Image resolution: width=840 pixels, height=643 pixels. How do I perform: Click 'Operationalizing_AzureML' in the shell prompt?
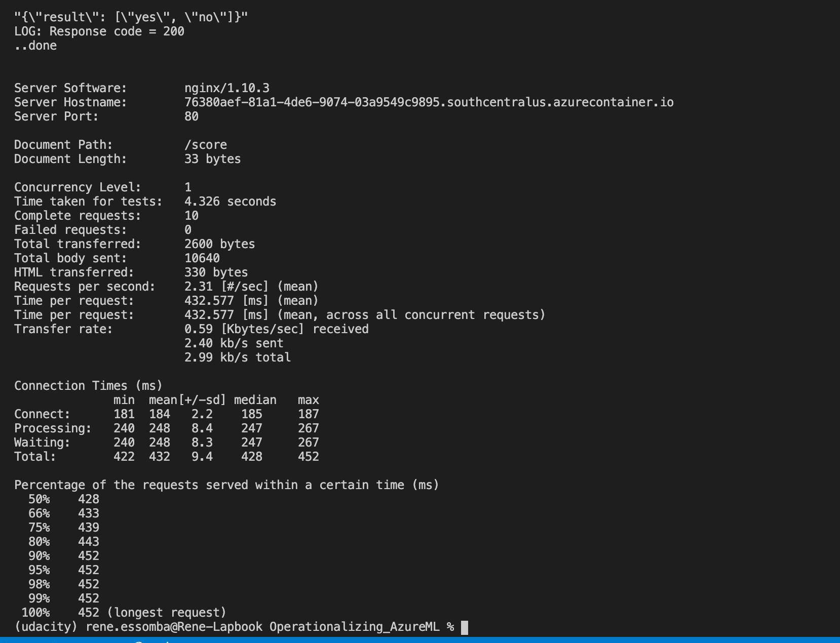pos(355,627)
